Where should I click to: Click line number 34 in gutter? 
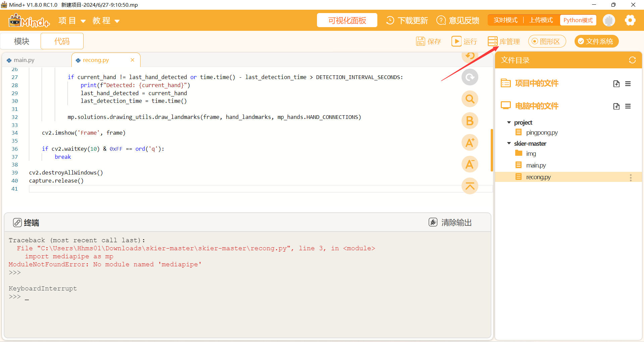pos(15,133)
